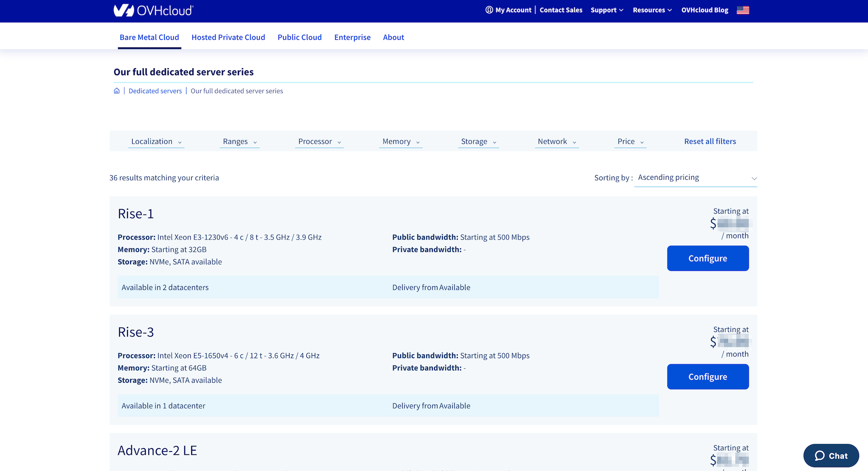
Task: Expand the Support menu
Action: [607, 10]
